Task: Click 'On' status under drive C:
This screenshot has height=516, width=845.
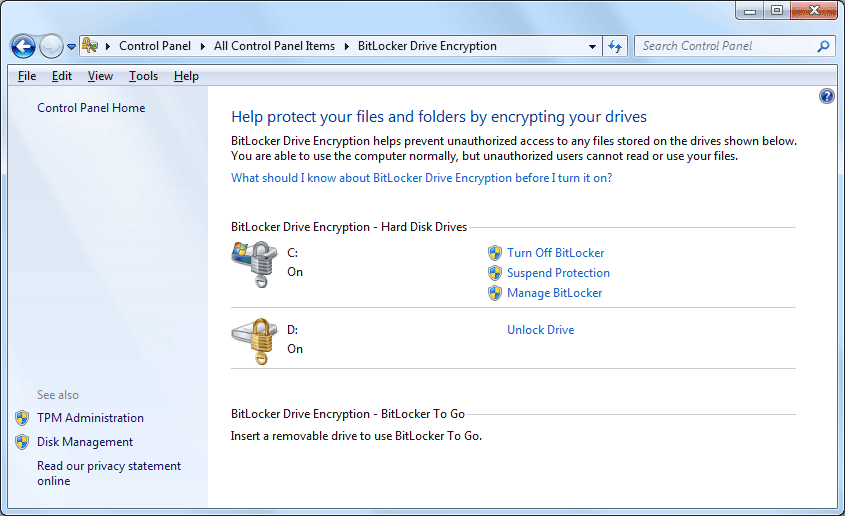Action: pos(295,272)
